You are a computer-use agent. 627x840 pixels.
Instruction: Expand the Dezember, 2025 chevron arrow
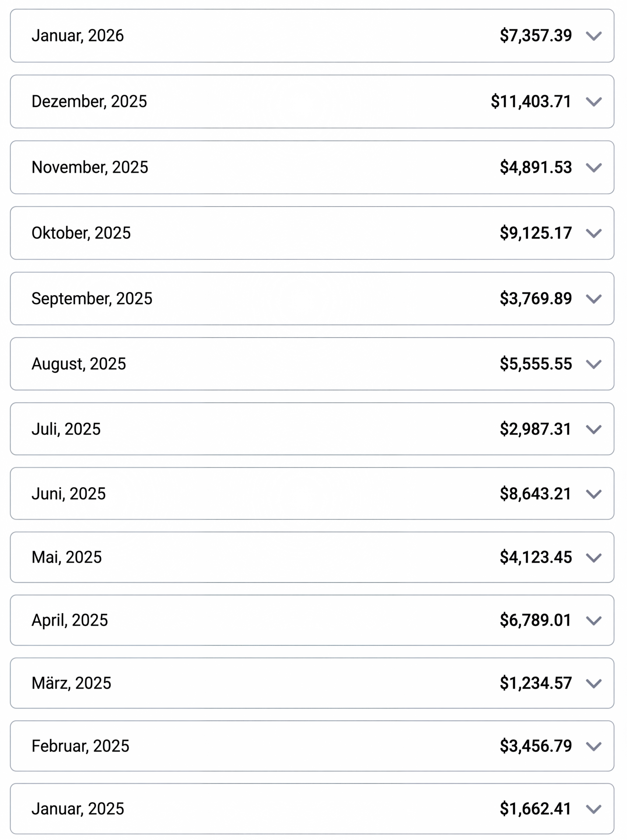click(x=593, y=102)
